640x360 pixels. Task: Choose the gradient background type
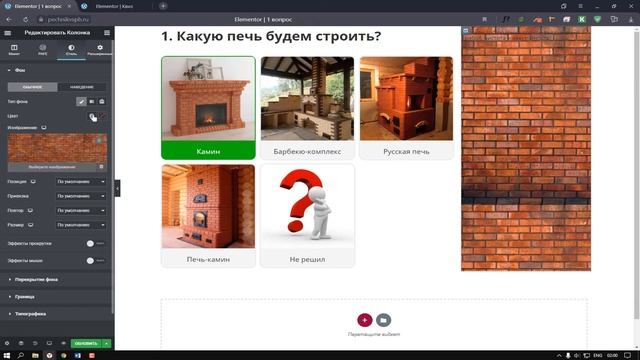(x=91, y=102)
